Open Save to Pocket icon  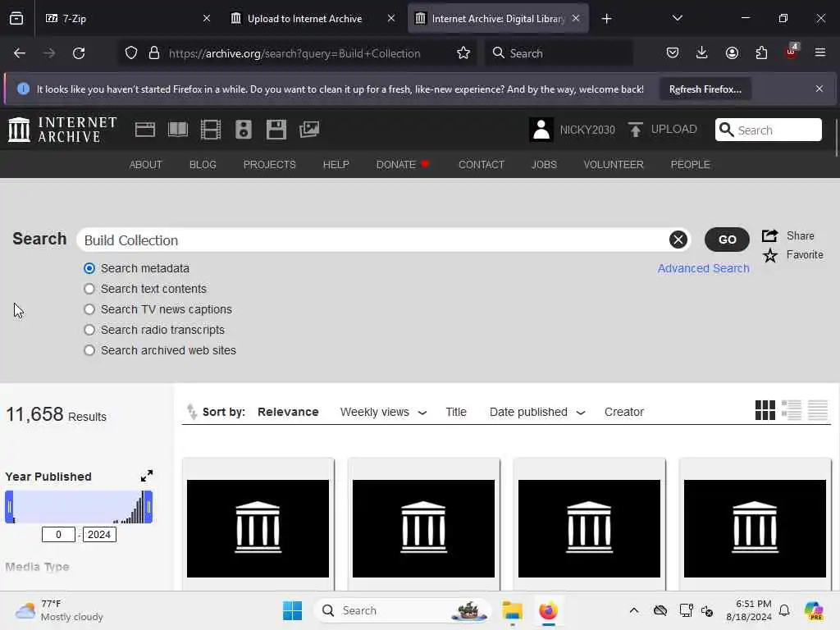(x=673, y=52)
